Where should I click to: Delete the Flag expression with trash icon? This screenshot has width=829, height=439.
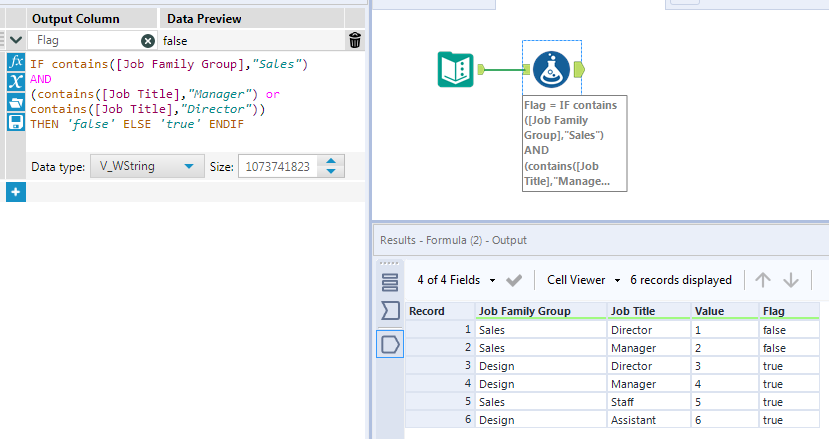point(355,40)
